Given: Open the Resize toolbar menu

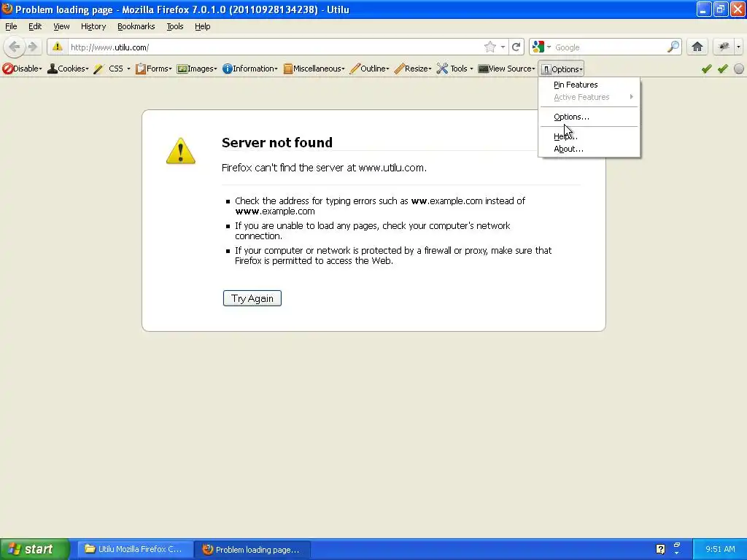Looking at the screenshot, I should tap(413, 69).
